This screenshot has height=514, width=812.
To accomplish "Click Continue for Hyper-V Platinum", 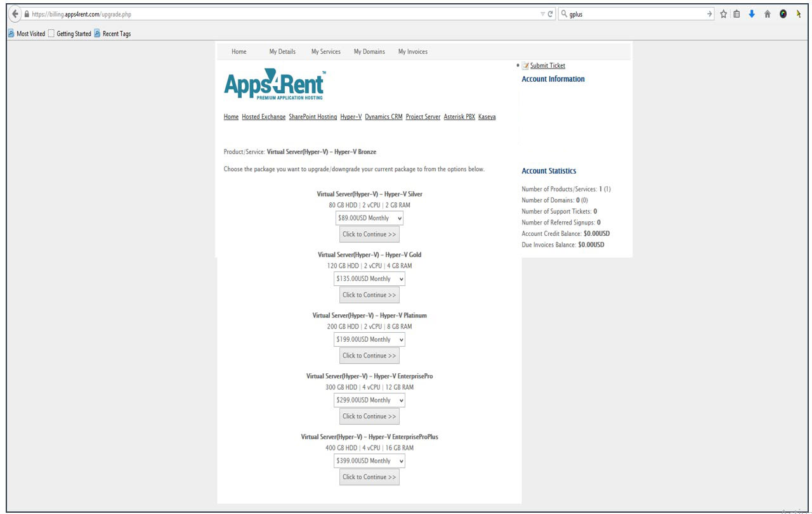I will [369, 356].
